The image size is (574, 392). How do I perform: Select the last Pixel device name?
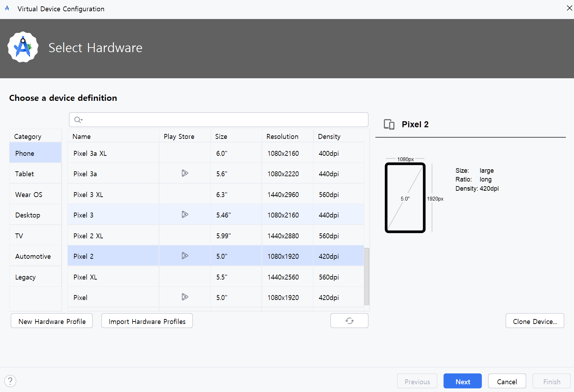pos(80,298)
